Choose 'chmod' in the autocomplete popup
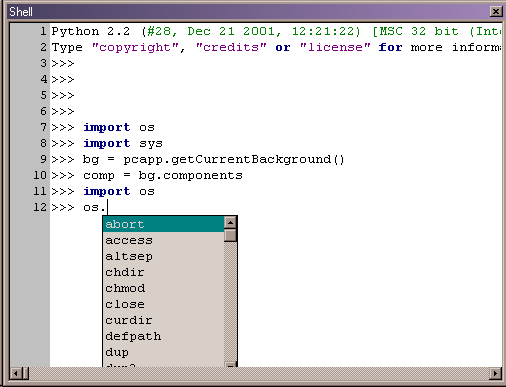Image resolution: width=506 pixels, height=387 pixels. coord(164,288)
